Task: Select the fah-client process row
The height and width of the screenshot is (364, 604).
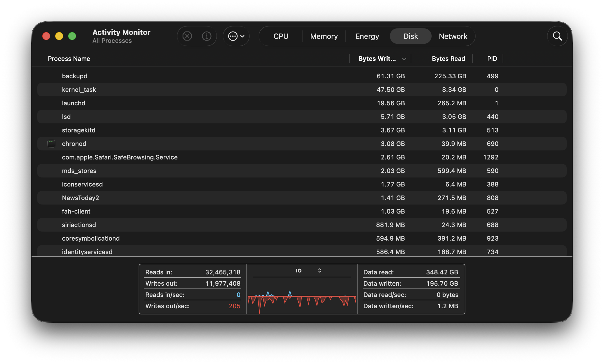Action: tap(302, 211)
